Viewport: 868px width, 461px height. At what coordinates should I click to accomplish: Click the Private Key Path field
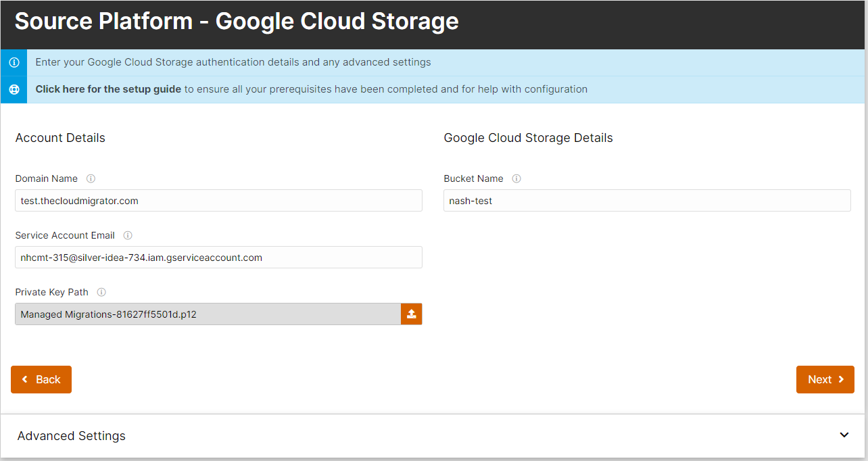pyautogui.click(x=208, y=314)
